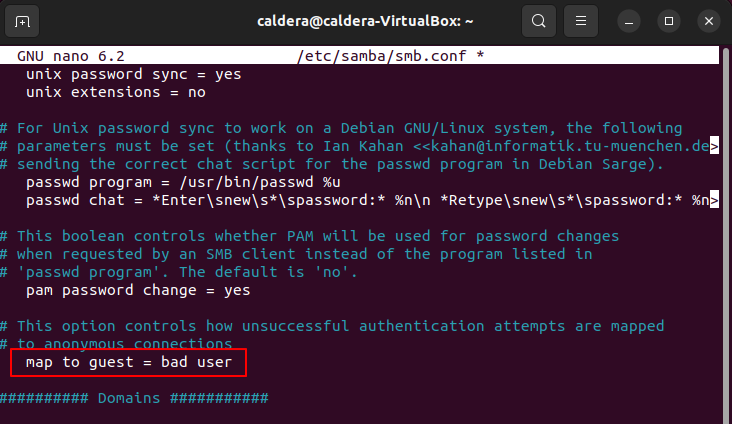Viewport: 732px width, 424px height.
Task: Open a new terminal tab
Action: coord(23,20)
